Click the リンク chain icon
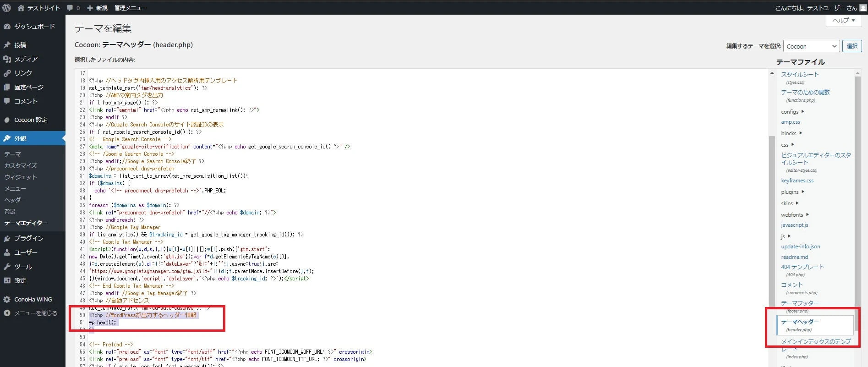The image size is (868, 367). 7,73
